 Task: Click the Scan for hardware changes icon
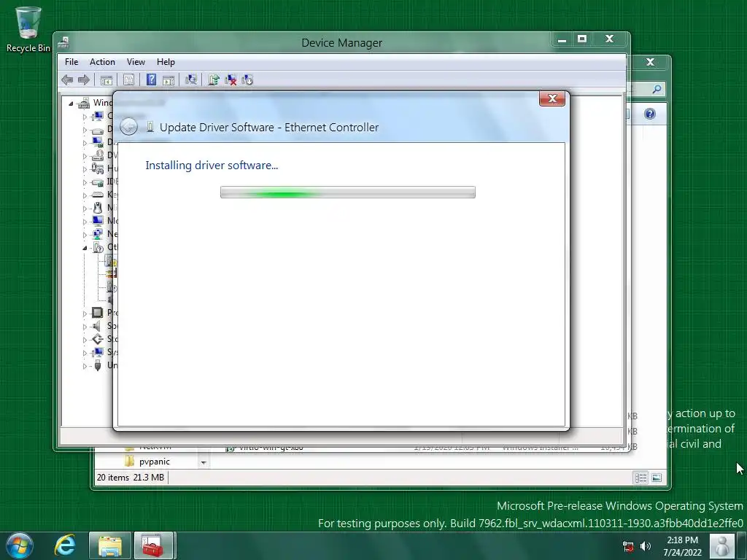[191, 80]
